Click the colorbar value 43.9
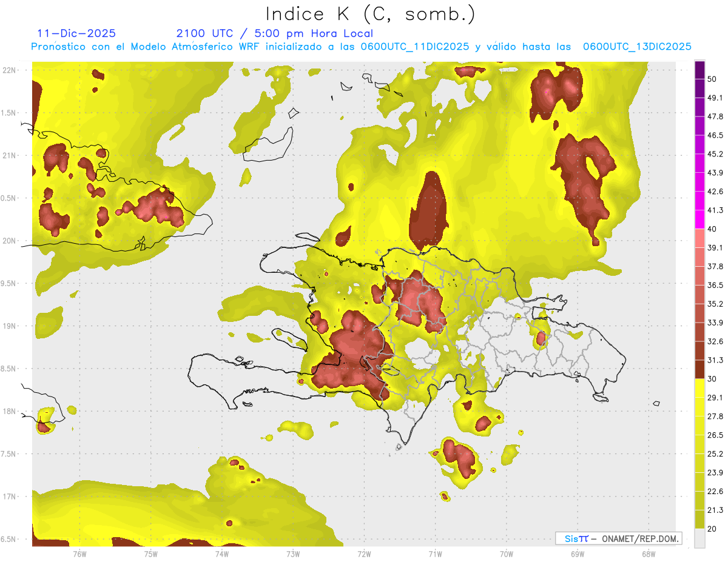 click(x=715, y=173)
